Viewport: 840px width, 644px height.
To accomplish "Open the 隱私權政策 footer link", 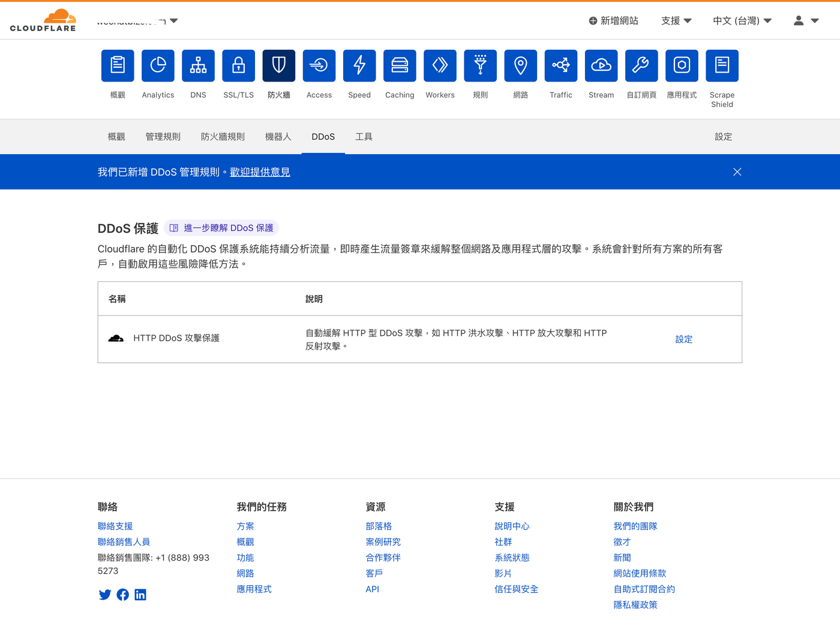I will pos(635,605).
